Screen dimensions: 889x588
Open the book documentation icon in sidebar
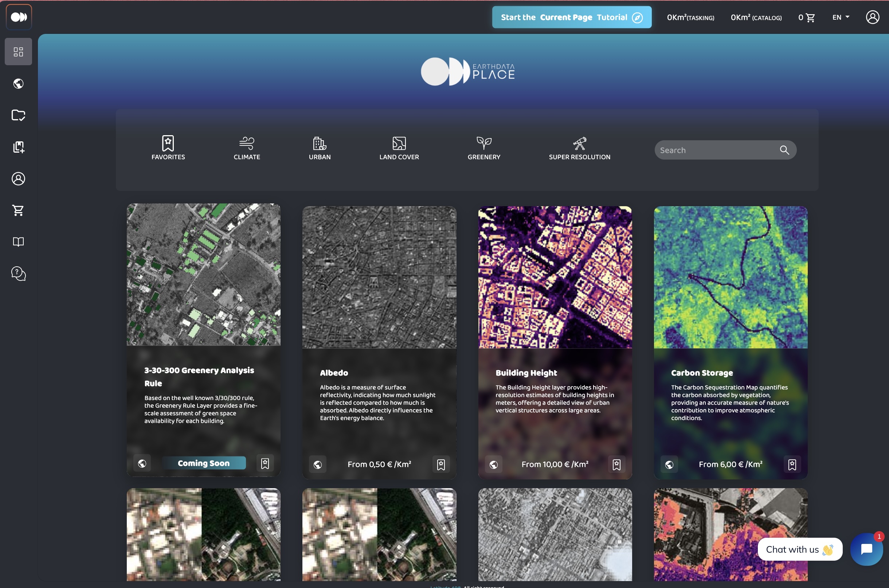click(x=18, y=242)
